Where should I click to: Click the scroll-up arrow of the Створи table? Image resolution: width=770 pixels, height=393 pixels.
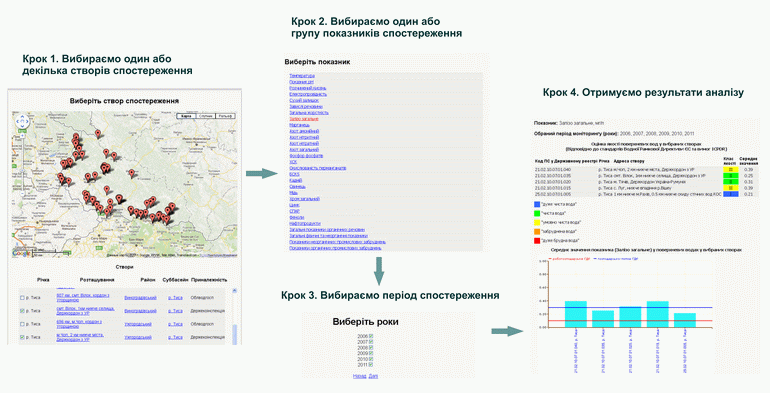pyautogui.click(x=234, y=291)
